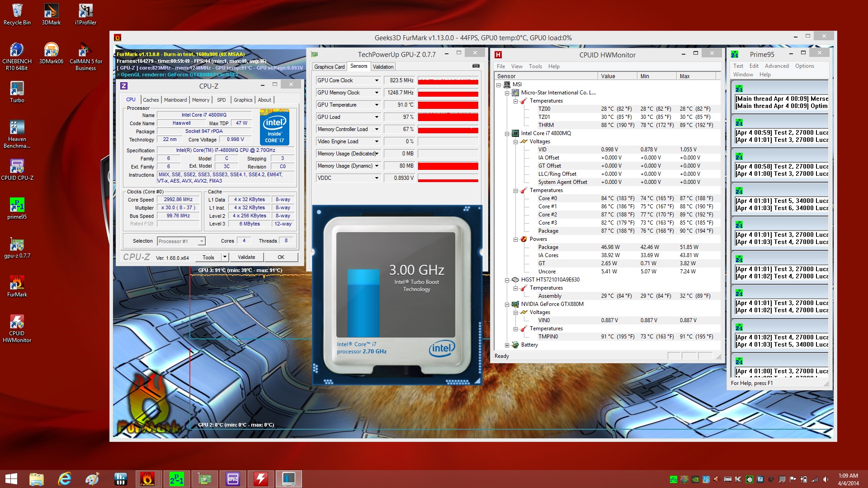Open Internet Explorer from the taskbar
Screen dimensions: 868x488
[65, 479]
